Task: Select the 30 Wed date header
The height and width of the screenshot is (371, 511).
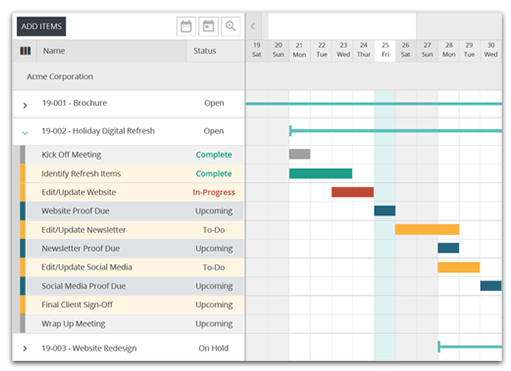Action: click(491, 50)
